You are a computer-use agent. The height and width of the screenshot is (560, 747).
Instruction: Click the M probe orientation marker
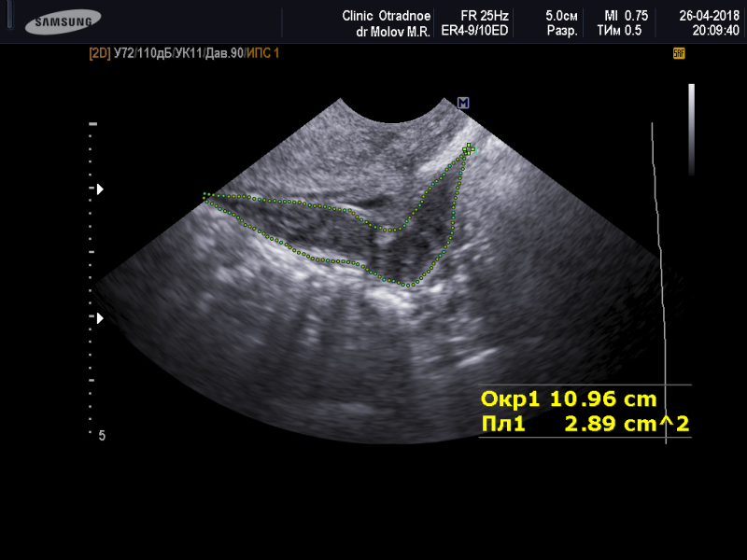point(463,103)
